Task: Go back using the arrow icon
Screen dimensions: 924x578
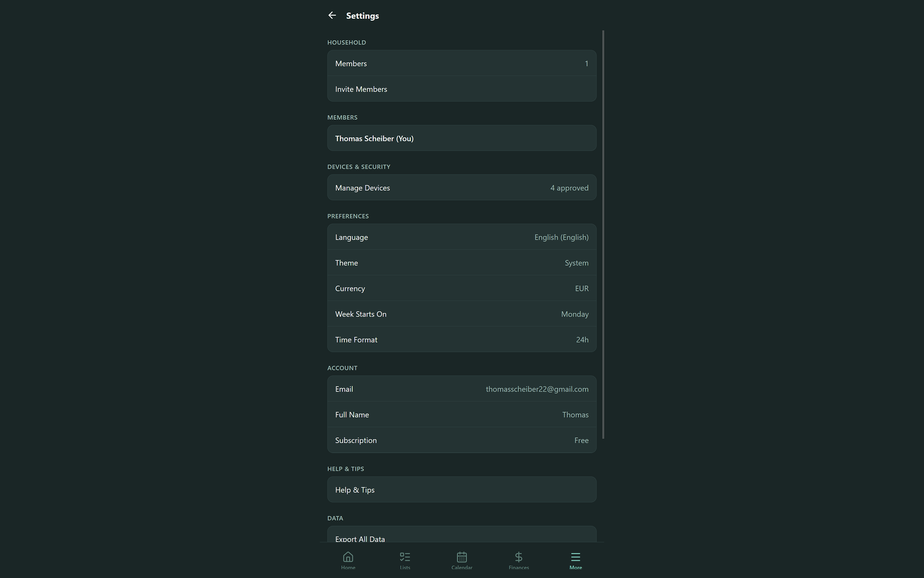Action: (x=332, y=15)
